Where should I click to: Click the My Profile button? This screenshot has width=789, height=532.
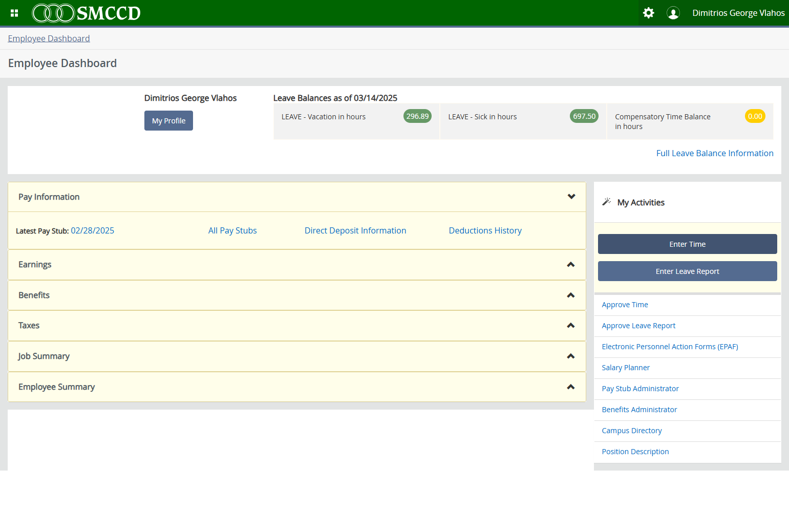(168, 121)
